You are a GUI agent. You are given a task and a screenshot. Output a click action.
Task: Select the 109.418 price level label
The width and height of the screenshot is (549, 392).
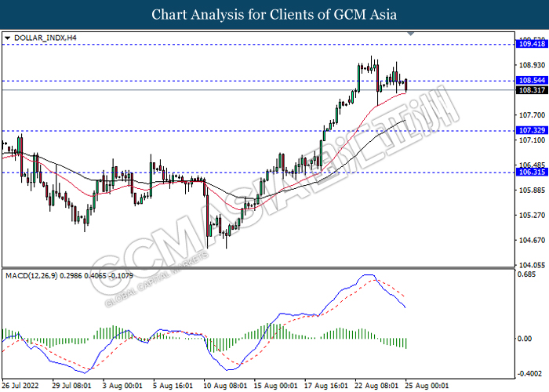click(x=532, y=44)
